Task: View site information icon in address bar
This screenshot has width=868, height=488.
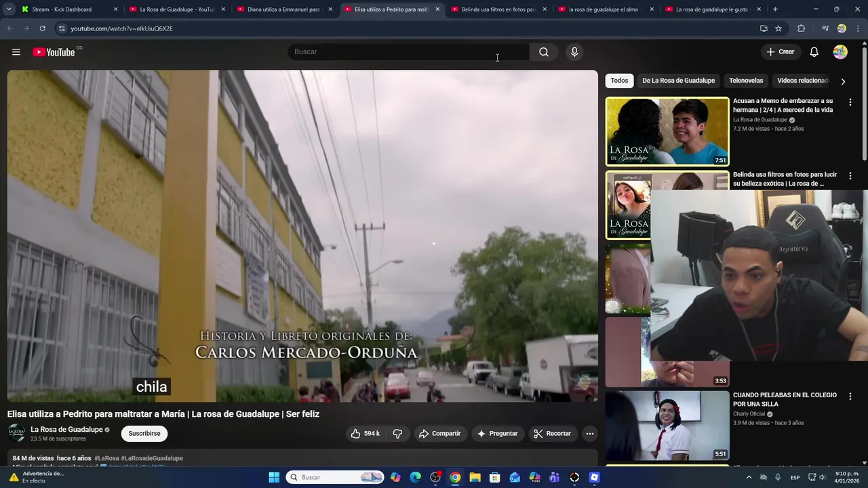Action: (x=62, y=28)
